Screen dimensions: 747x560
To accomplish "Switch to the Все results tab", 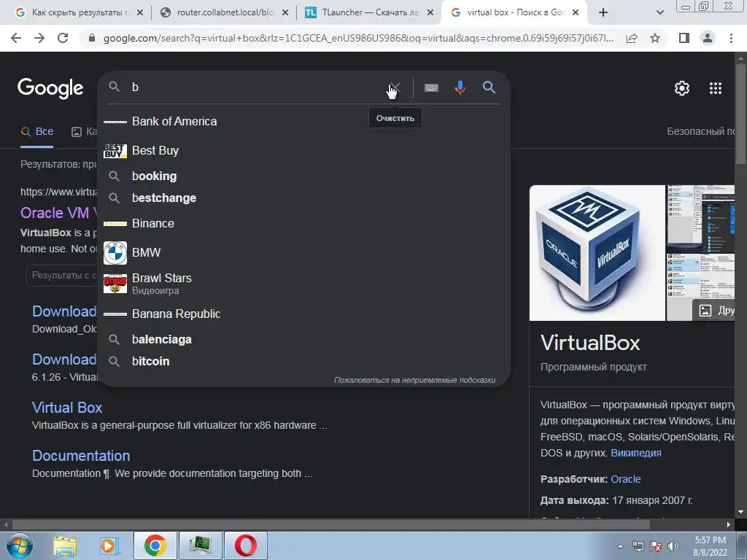I will (x=37, y=132).
